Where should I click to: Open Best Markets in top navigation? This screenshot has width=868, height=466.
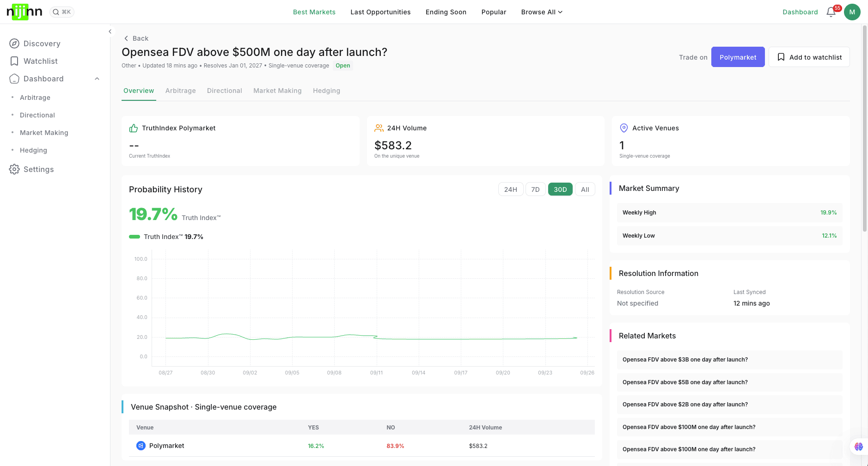point(314,12)
